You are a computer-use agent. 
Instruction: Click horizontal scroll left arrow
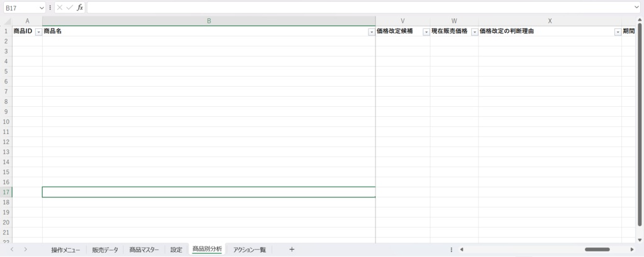(461, 249)
